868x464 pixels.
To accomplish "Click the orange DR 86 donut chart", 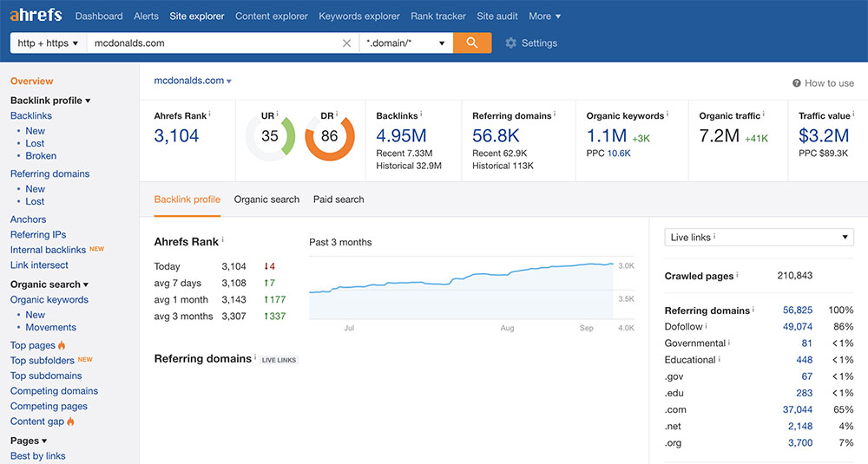I will click(x=329, y=136).
